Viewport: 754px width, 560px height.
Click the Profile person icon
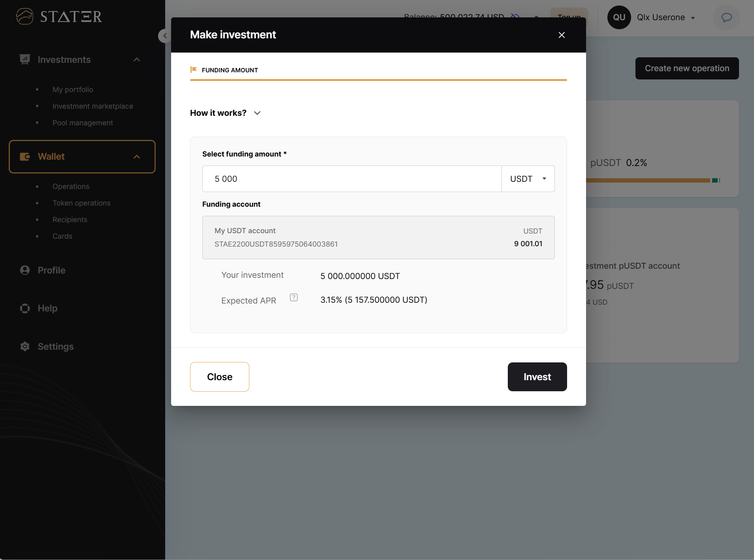[25, 270]
